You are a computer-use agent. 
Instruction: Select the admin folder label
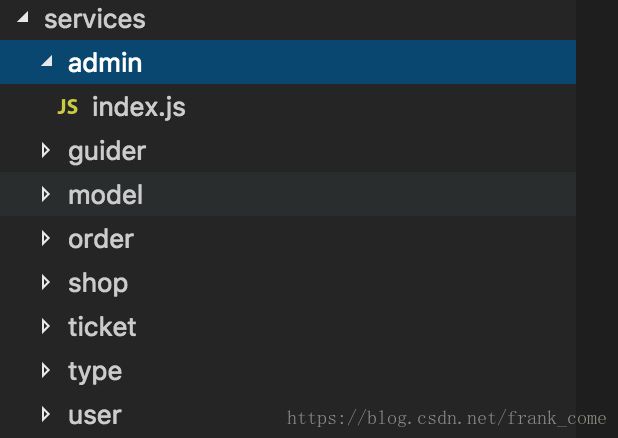[105, 63]
